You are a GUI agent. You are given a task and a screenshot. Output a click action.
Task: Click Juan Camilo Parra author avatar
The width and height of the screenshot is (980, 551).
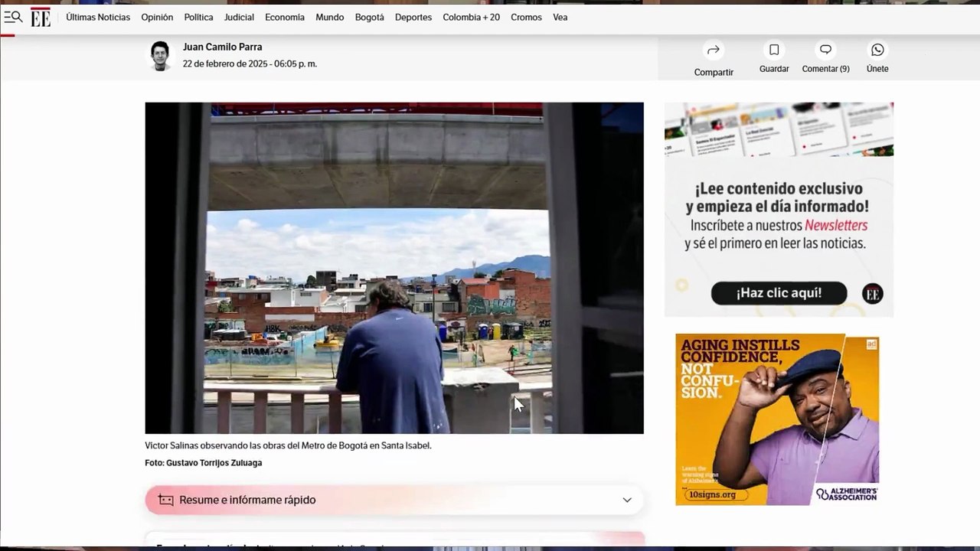(x=160, y=56)
